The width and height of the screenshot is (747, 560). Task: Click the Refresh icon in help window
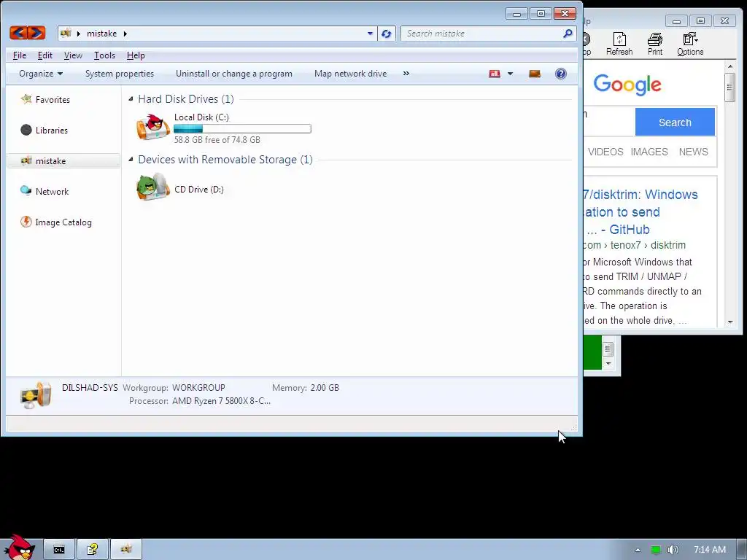pos(619,39)
